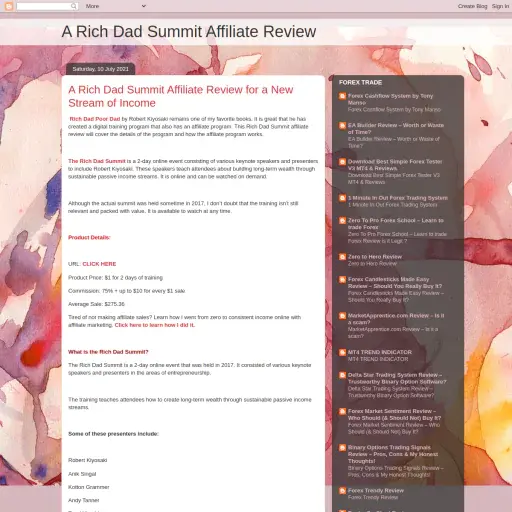Click the presenter name Kotton Grammer
512x512 pixels.
(89, 487)
